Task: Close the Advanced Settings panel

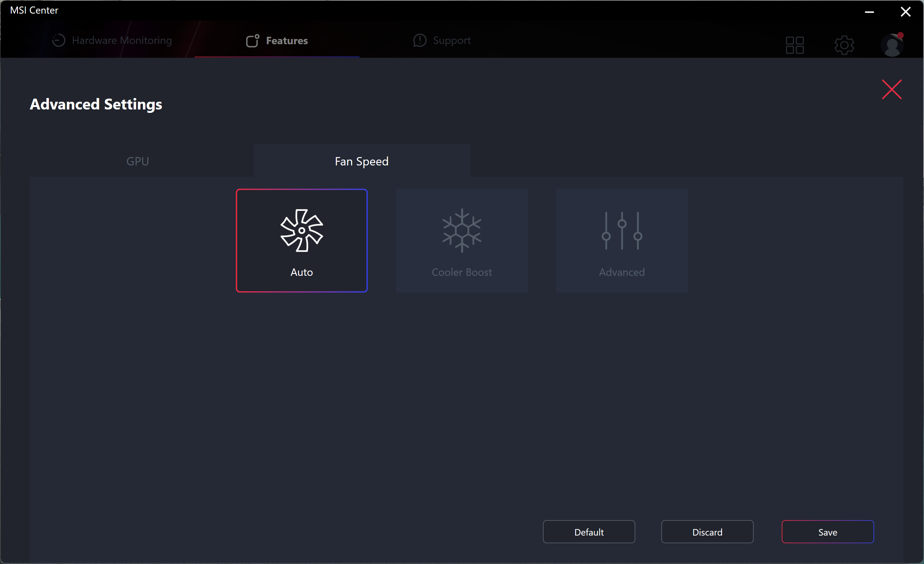Action: pos(891,89)
